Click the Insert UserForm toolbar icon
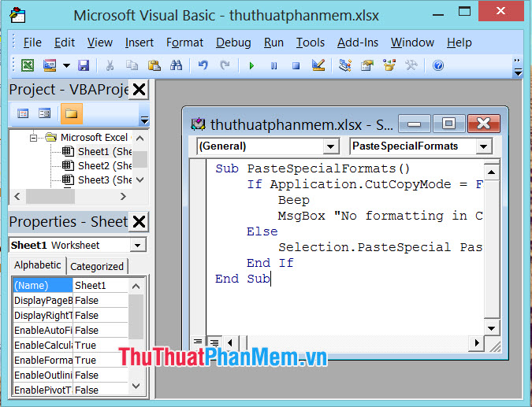532x407 pixels. (x=50, y=65)
